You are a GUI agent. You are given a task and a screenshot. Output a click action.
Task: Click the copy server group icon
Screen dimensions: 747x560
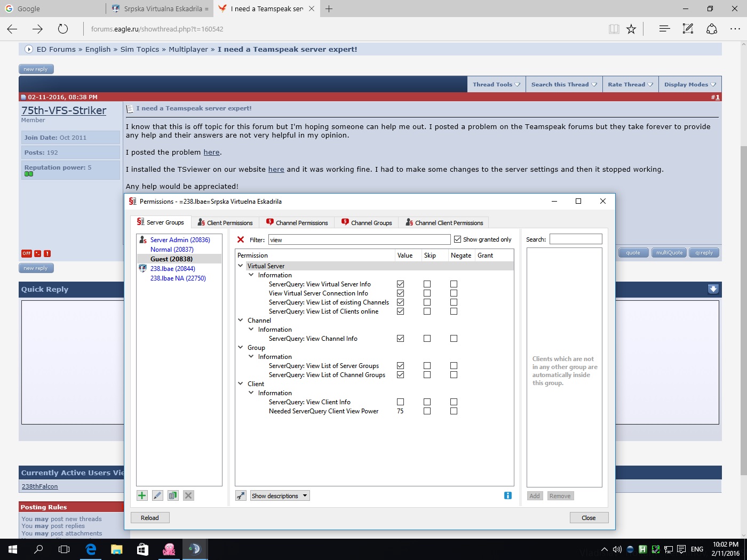coord(173,495)
